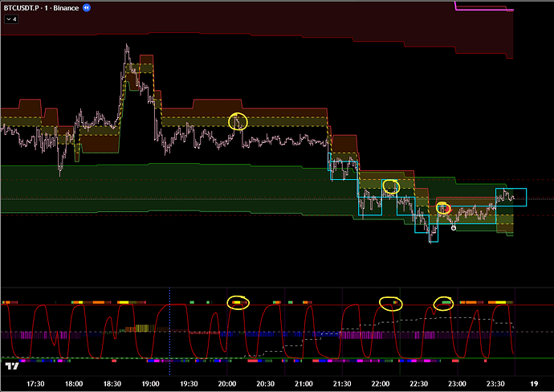
Task: Select the magenta line at the top right
Action: tap(482, 9)
